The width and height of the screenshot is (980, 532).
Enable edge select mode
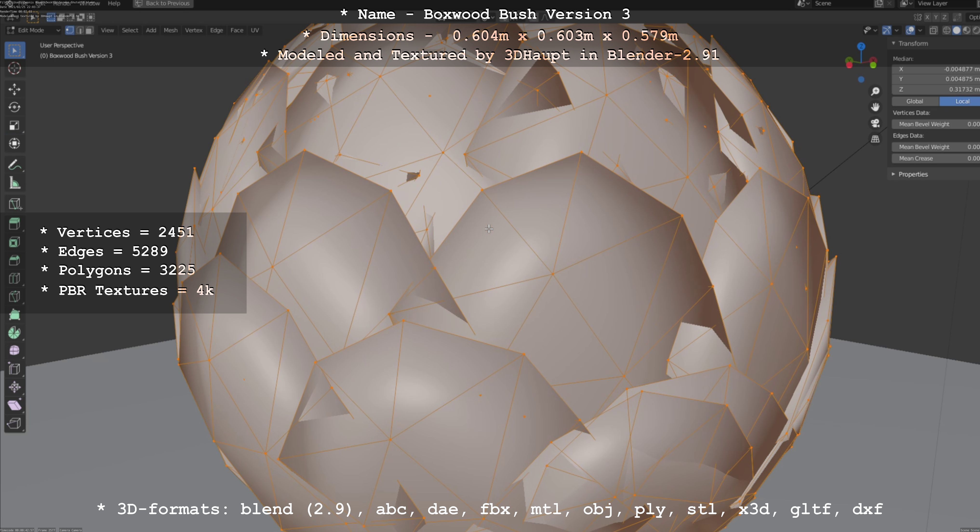click(80, 30)
